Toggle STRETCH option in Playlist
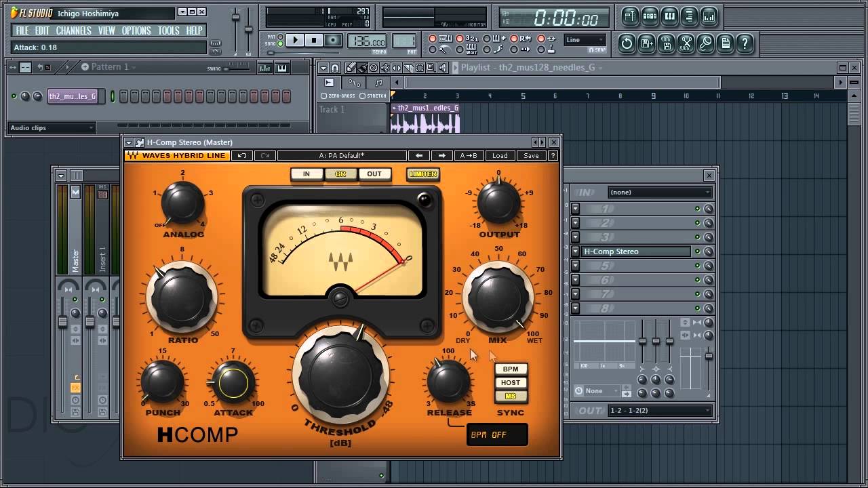This screenshot has height=488, width=868. tap(372, 96)
